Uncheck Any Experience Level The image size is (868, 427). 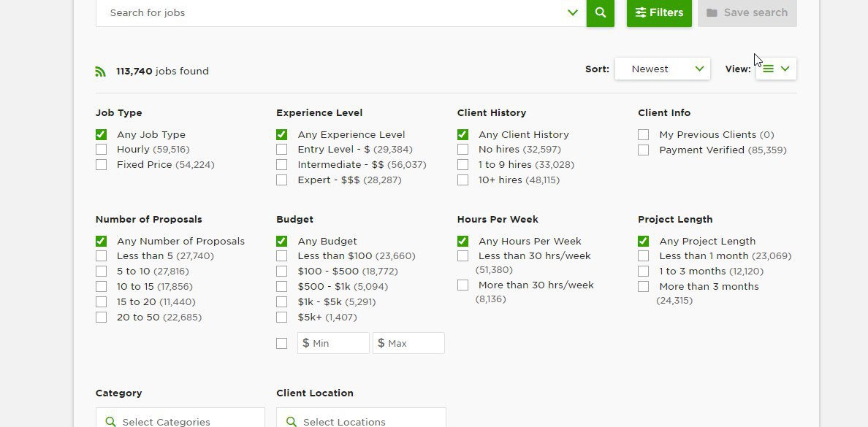coord(282,134)
